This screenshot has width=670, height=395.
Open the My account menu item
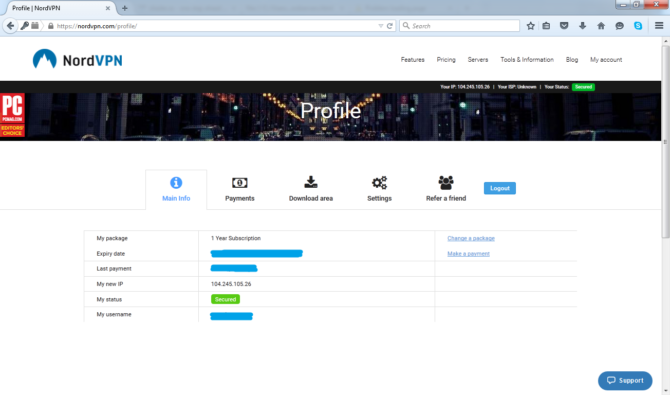606,60
